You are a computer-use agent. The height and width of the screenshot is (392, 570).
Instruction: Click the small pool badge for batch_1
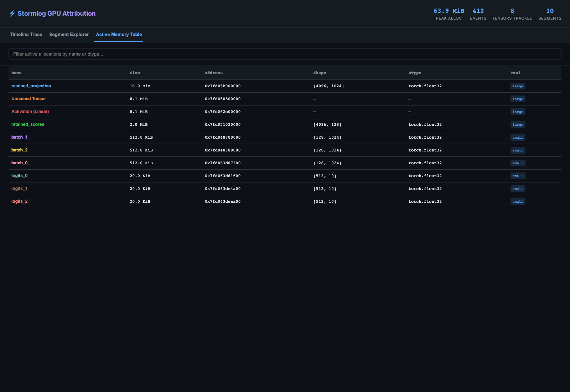click(x=518, y=138)
